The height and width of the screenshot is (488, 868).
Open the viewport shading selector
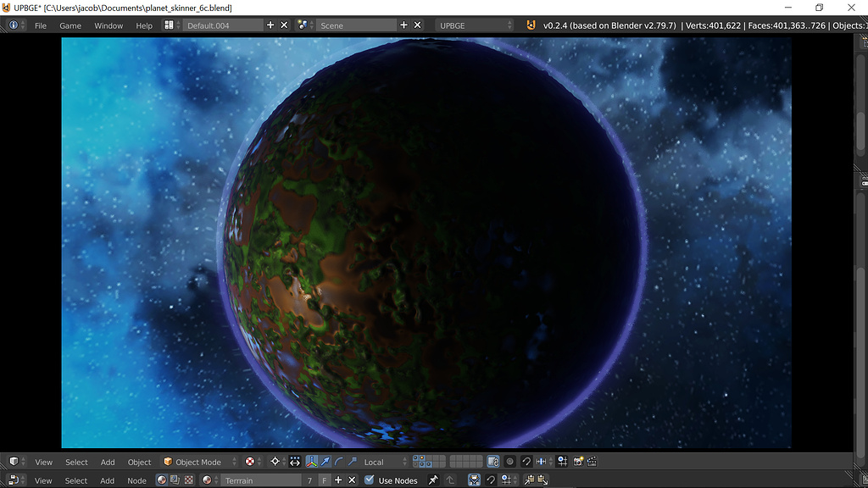pyautogui.click(x=253, y=462)
